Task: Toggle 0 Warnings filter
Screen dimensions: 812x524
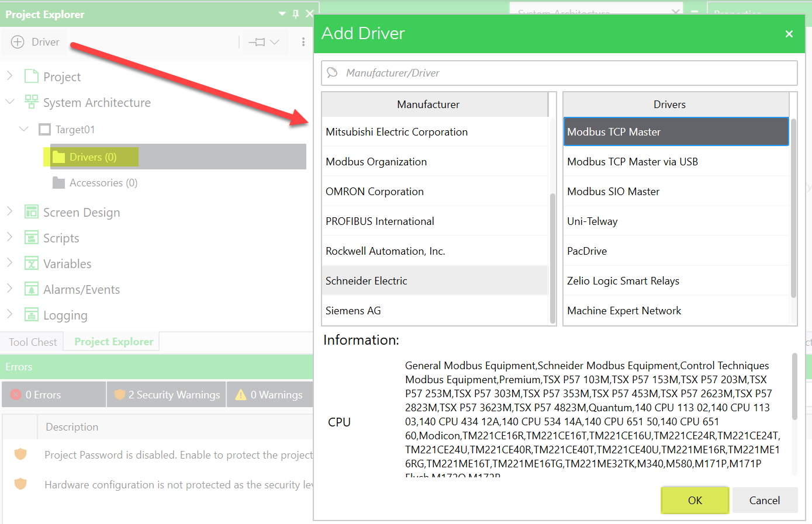Action: coord(270,394)
